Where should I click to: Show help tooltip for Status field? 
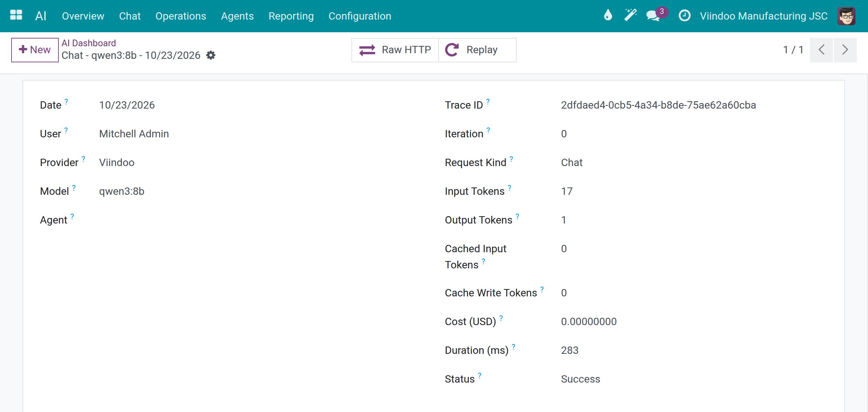pos(480,375)
